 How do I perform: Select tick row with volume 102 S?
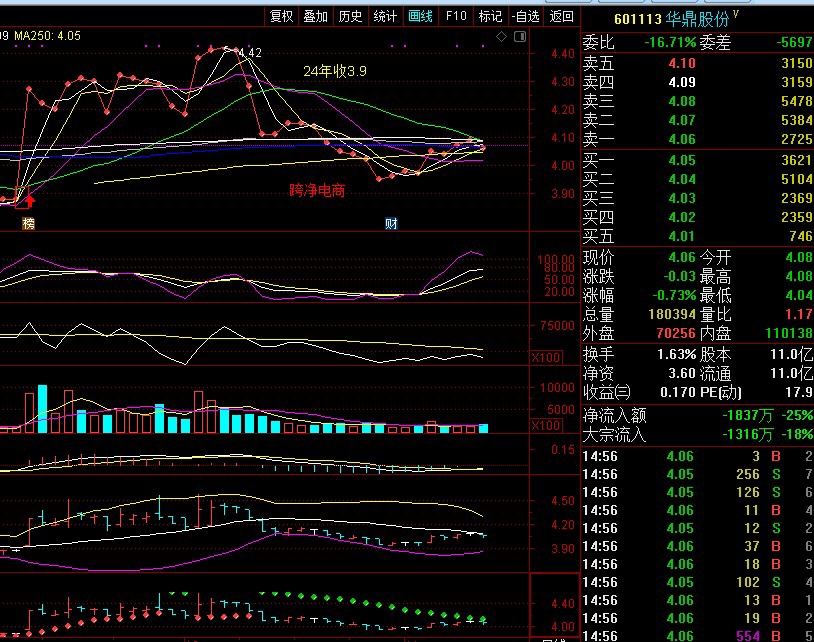point(697,582)
